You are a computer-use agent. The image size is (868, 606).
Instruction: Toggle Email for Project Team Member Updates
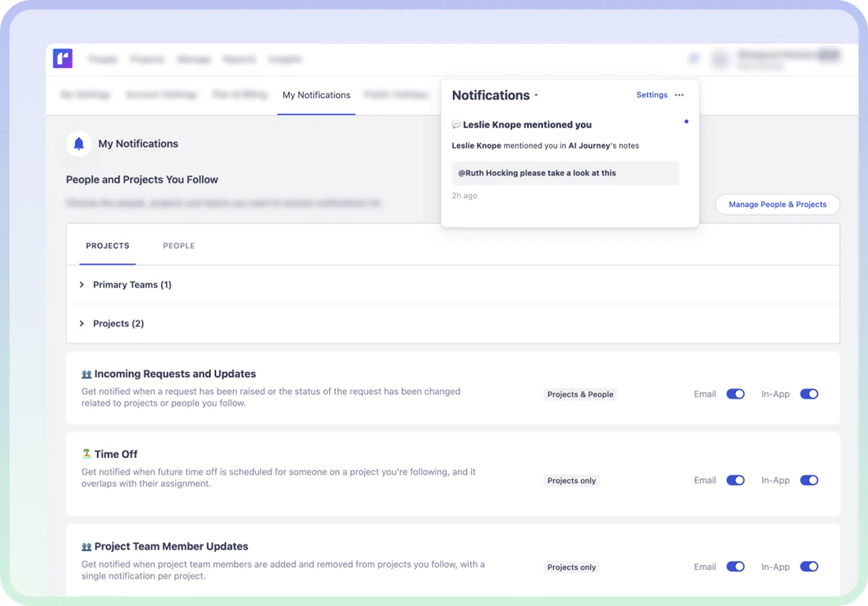click(x=735, y=567)
